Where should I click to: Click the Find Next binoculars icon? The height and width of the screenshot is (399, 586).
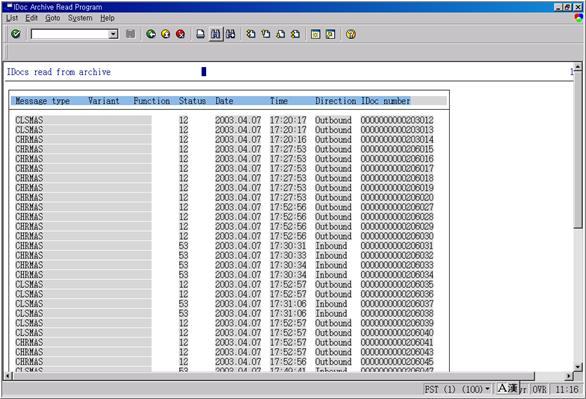[231, 34]
